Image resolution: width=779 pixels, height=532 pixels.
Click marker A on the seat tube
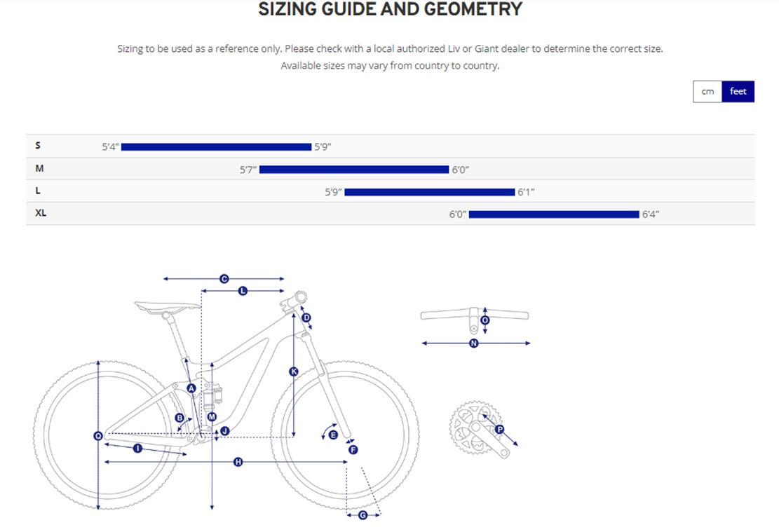(191, 388)
